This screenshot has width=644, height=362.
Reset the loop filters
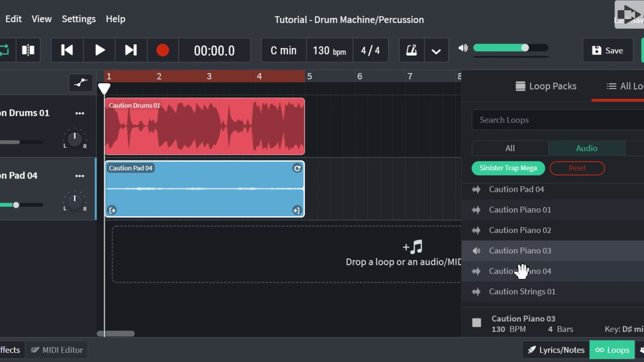[x=577, y=168]
